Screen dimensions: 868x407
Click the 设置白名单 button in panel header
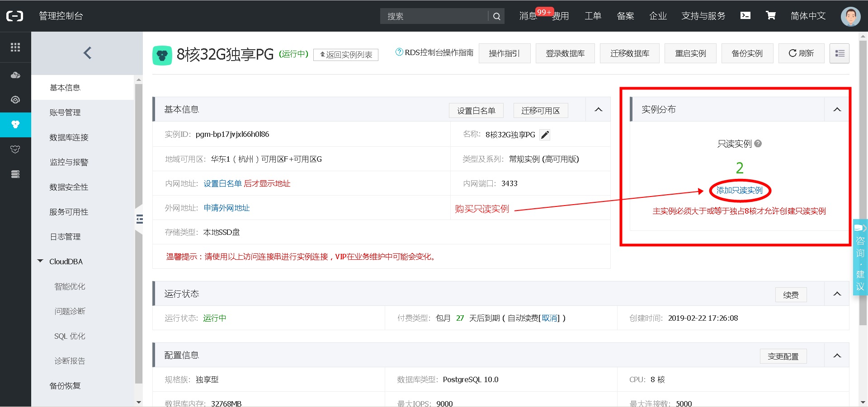click(x=476, y=111)
